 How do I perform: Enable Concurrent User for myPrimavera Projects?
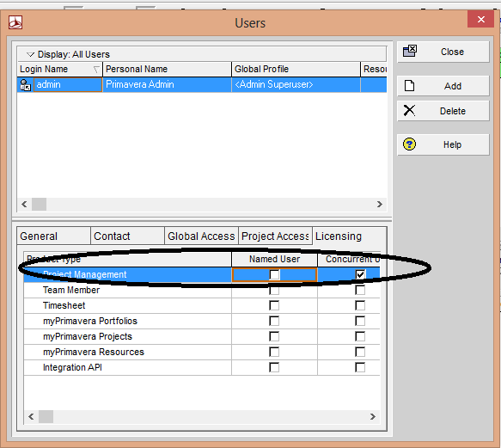pos(360,336)
